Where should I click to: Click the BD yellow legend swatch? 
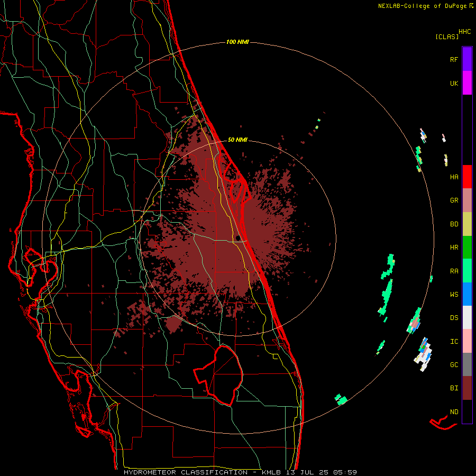[467, 224]
